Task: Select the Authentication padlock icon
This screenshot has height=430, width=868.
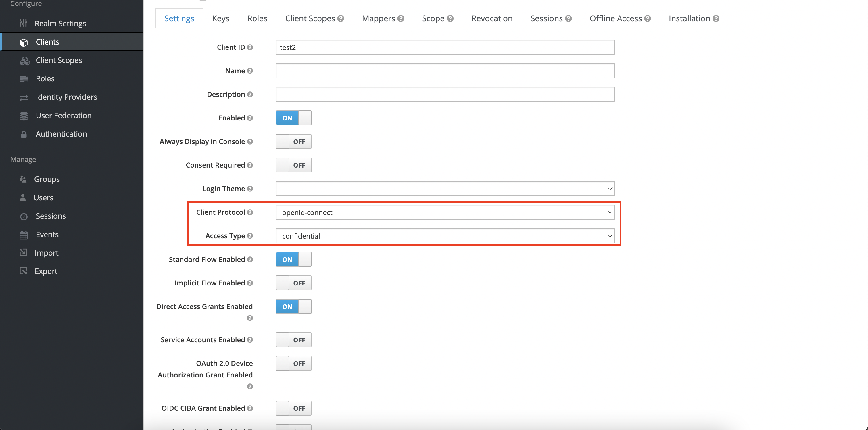Action: 23,134
